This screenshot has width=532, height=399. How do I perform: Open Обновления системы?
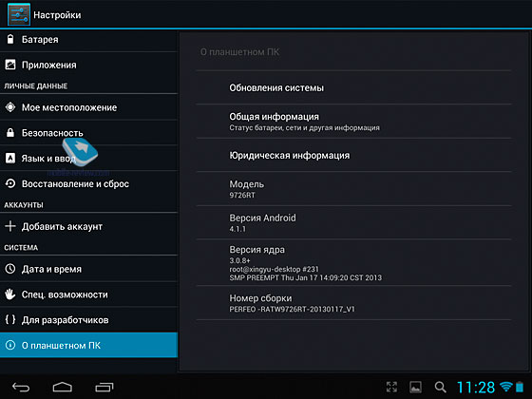pos(353,87)
